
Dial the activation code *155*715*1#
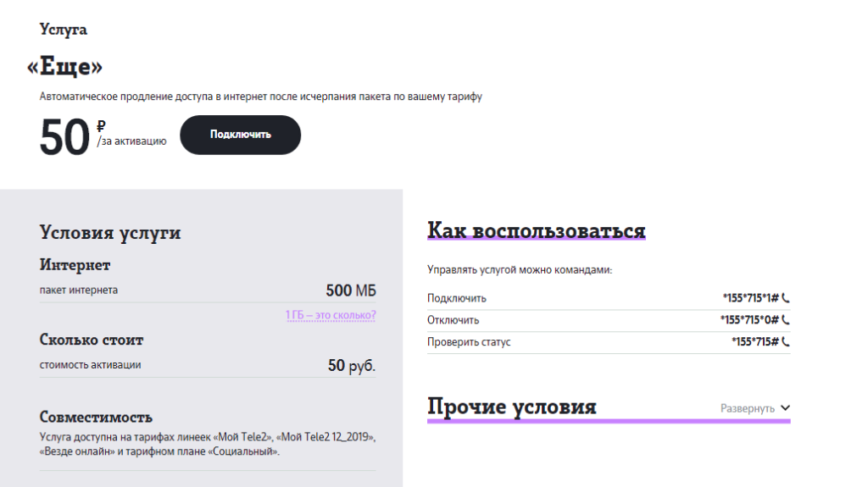tap(749, 298)
